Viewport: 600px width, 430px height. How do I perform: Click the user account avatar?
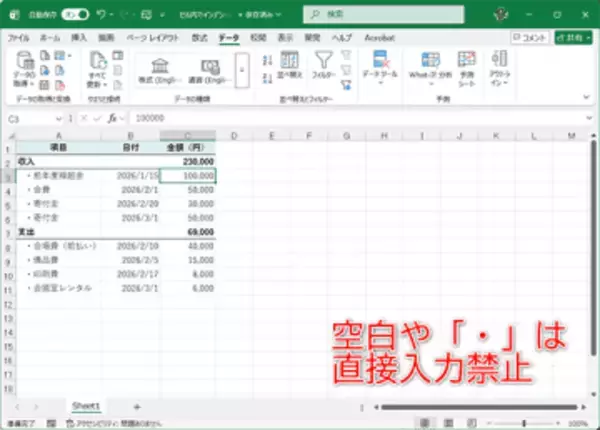pos(501,15)
